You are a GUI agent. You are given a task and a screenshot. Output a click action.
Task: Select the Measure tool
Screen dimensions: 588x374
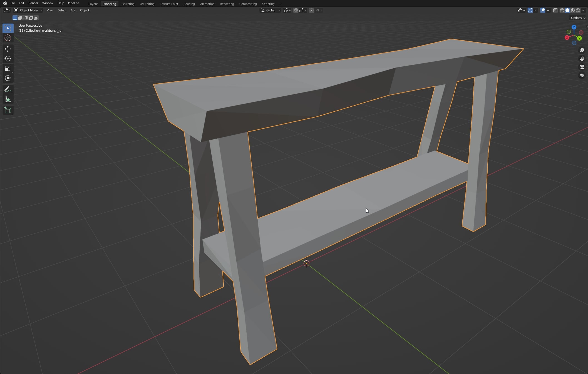(8, 99)
